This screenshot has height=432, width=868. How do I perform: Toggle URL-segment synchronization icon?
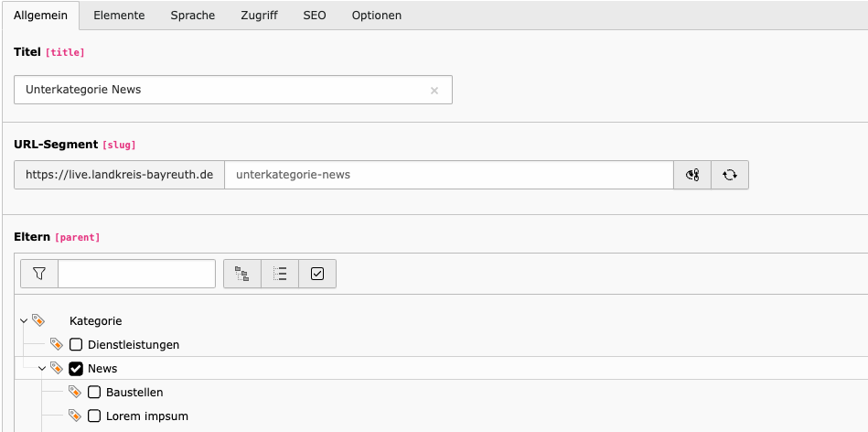tap(692, 175)
